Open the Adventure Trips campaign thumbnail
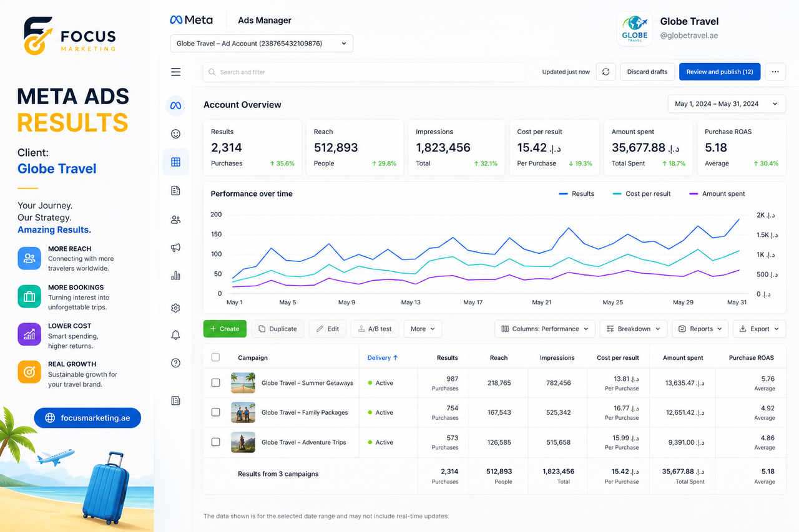Screen dimensions: 799x532 click(243, 442)
